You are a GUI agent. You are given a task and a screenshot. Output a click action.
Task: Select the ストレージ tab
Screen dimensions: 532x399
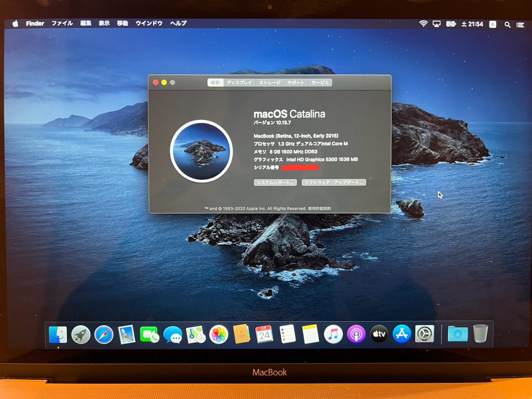(270, 83)
